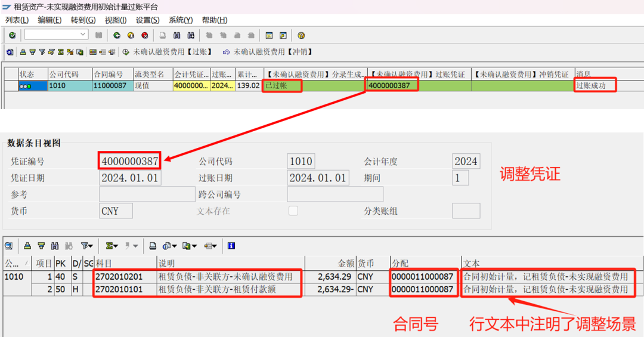The image size is (644, 337).
Task: Click the empty 分类账组 field
Action: click(466, 211)
